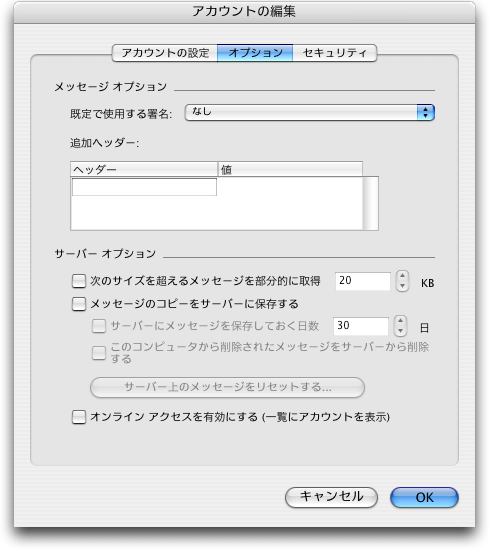Click the 値 column header
Image resolution: width=489 pixels, height=550 pixels.
(x=290, y=169)
